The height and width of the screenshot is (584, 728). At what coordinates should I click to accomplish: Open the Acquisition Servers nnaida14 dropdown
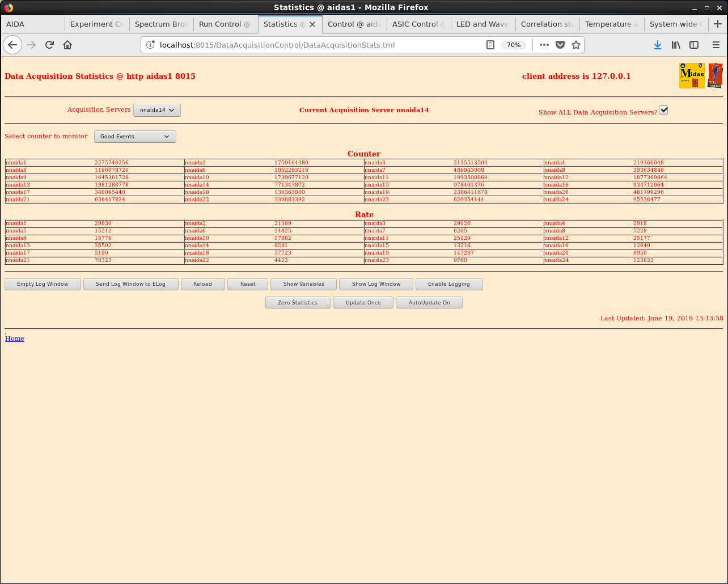157,110
